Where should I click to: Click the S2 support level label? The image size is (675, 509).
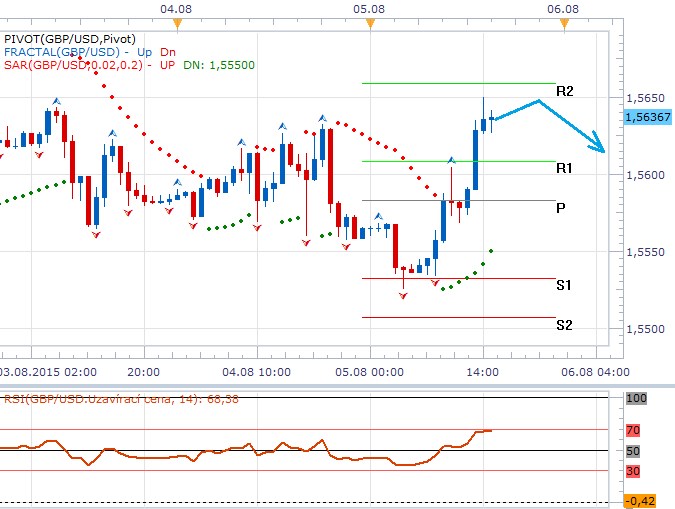point(564,324)
